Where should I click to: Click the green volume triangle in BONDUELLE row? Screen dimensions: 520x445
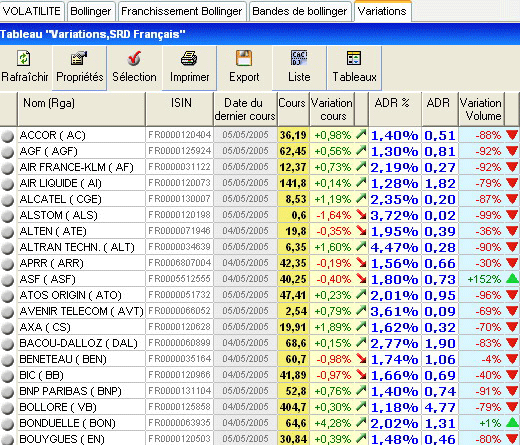click(512, 422)
